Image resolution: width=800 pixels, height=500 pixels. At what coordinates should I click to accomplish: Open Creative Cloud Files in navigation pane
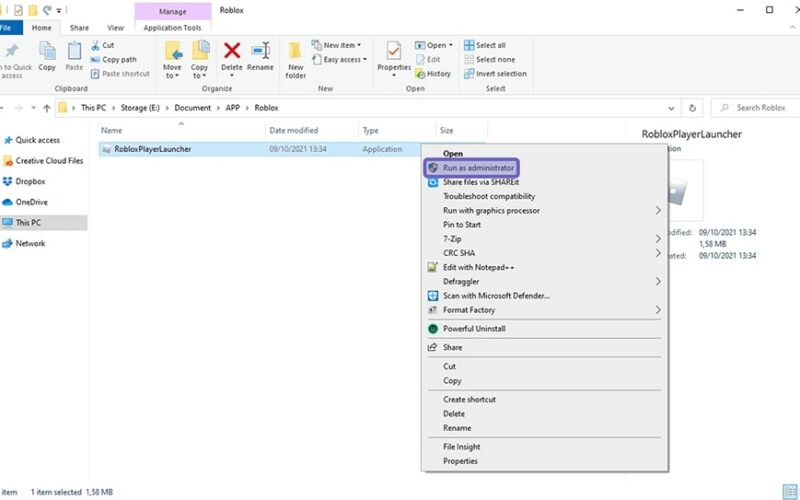click(43, 161)
